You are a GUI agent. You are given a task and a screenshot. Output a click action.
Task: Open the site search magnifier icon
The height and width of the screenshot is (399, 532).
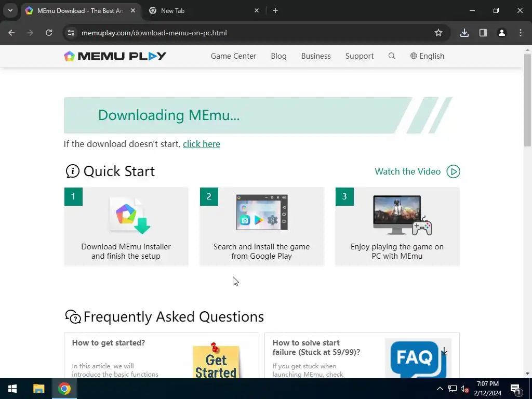tap(392, 56)
